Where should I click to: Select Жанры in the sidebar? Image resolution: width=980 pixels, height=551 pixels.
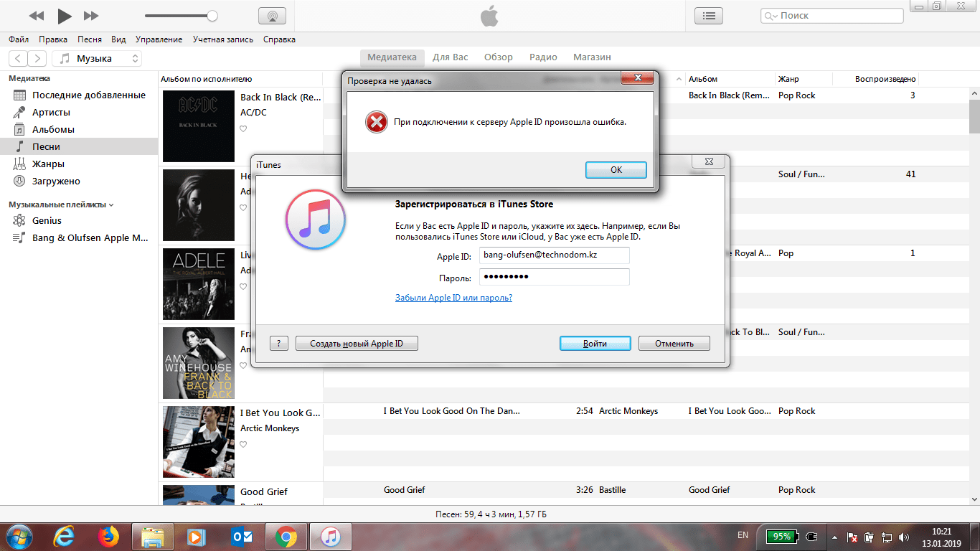(79, 164)
